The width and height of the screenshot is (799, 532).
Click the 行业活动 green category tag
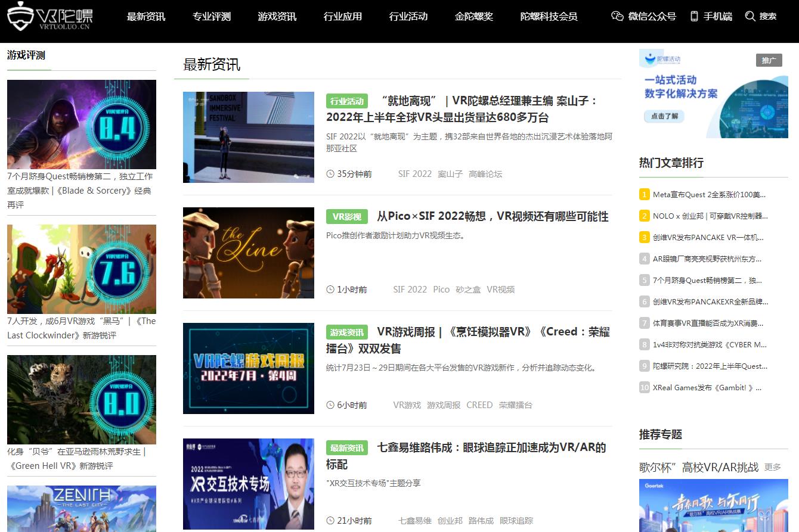[347, 101]
